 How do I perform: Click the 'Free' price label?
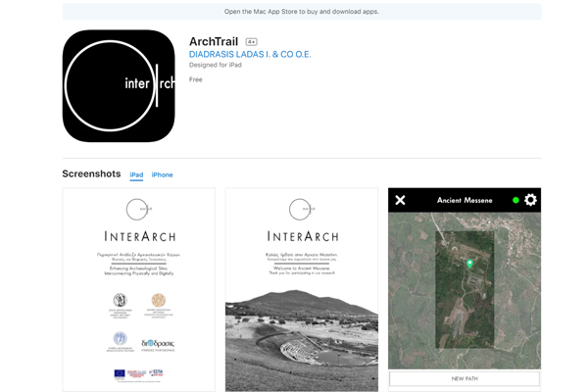[x=195, y=79]
